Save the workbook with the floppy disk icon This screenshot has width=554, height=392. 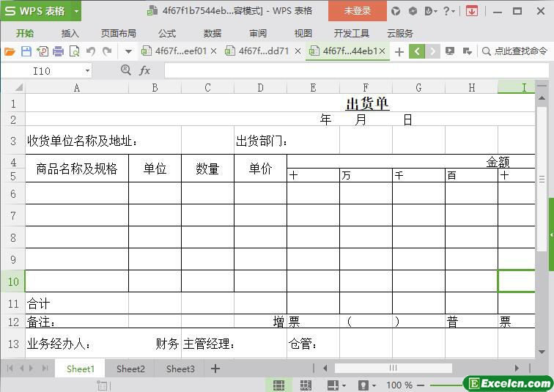pyautogui.click(x=26, y=51)
